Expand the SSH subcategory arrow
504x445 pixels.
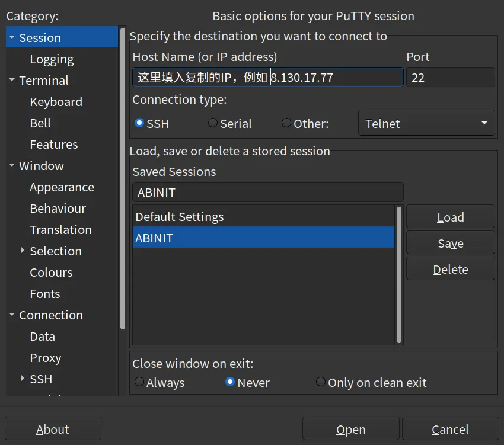[23, 379]
